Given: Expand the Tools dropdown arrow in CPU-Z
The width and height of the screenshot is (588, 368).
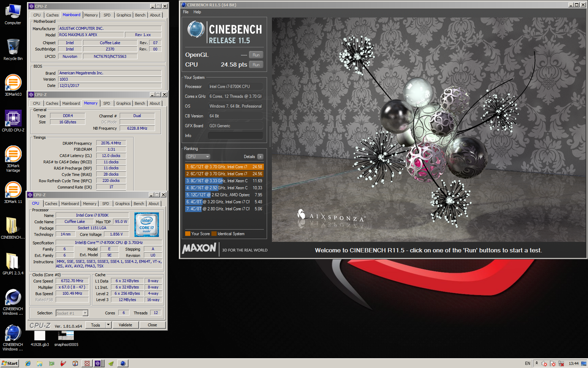Looking at the screenshot, I should pyautogui.click(x=108, y=325).
